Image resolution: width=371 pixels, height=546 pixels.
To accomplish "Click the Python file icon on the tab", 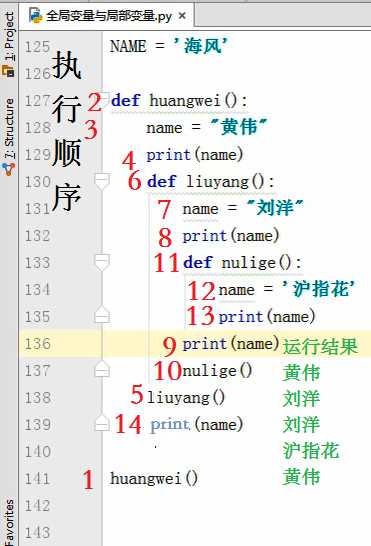I will click(36, 16).
